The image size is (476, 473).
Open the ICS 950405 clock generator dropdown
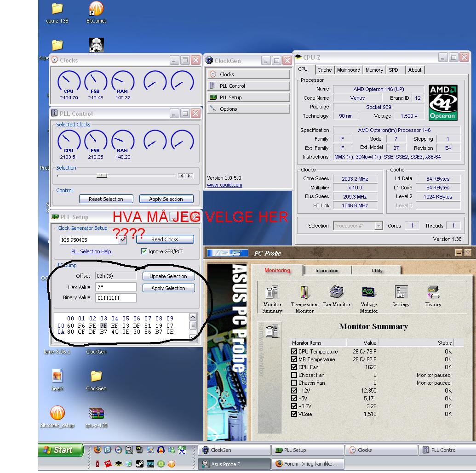click(x=123, y=239)
